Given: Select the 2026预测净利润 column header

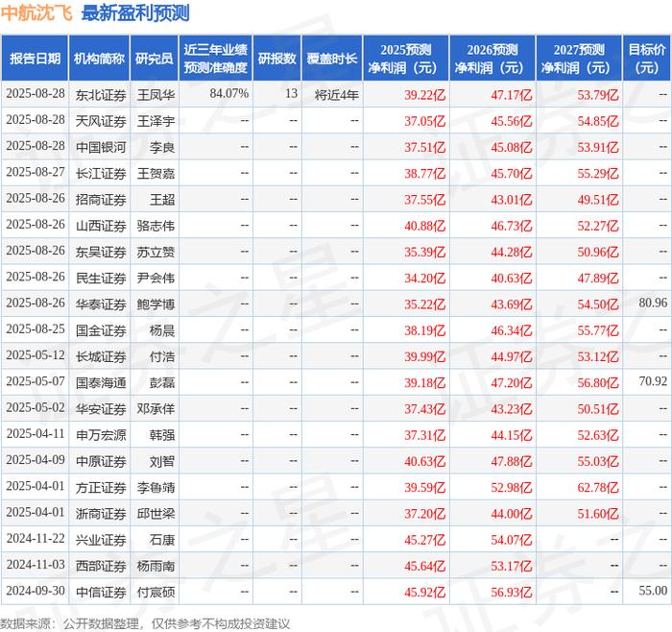Looking at the screenshot, I should point(492,59).
